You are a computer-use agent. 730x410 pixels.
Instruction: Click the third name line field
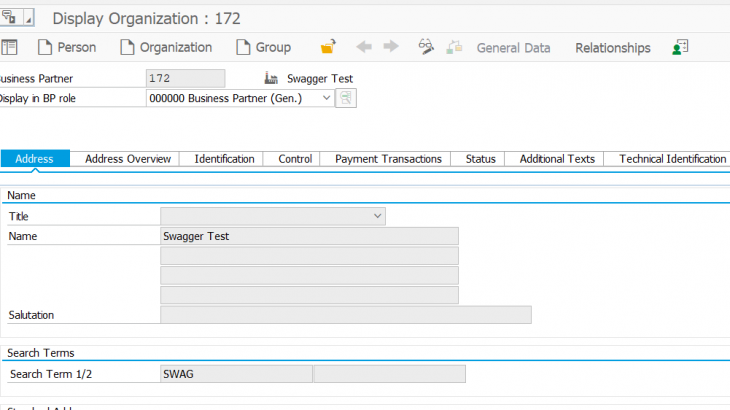tap(310, 275)
